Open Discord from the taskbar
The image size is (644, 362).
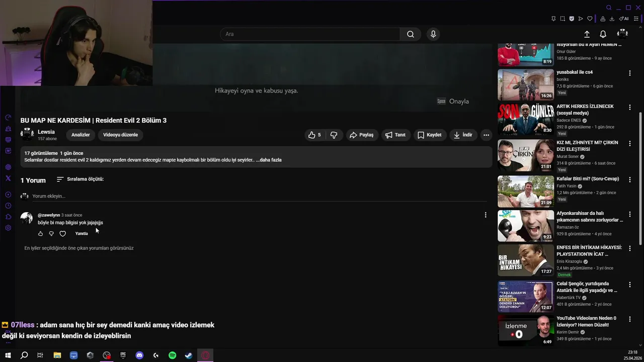(139, 355)
